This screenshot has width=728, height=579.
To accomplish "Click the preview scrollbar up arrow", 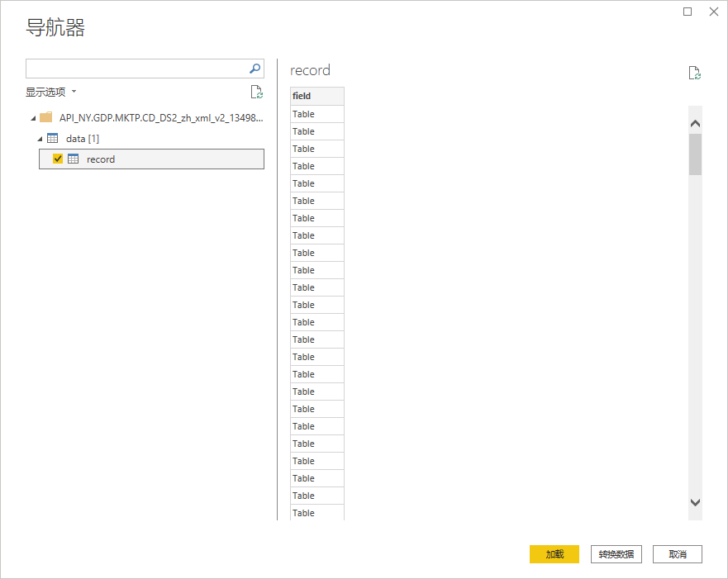I will point(695,124).
